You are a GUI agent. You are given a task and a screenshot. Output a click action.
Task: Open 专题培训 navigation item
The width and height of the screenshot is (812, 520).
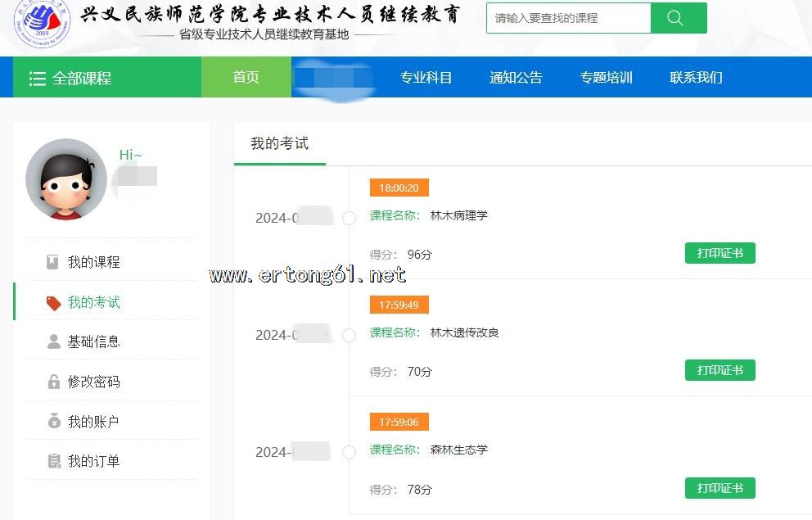click(606, 78)
